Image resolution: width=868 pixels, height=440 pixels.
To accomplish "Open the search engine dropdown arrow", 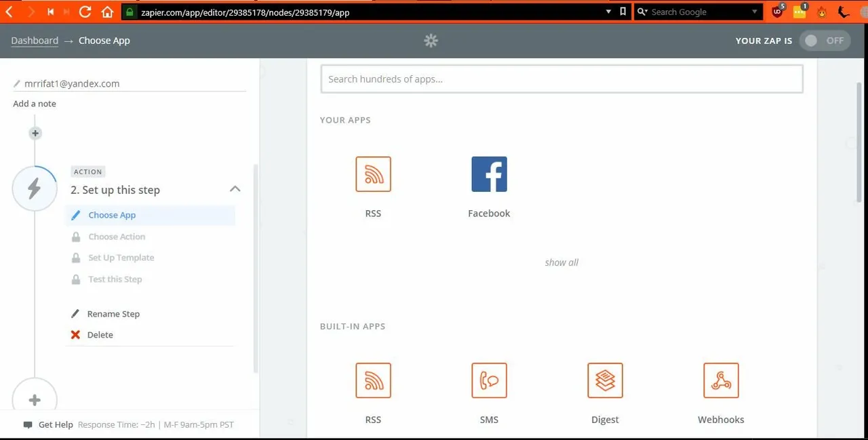I will [755, 12].
